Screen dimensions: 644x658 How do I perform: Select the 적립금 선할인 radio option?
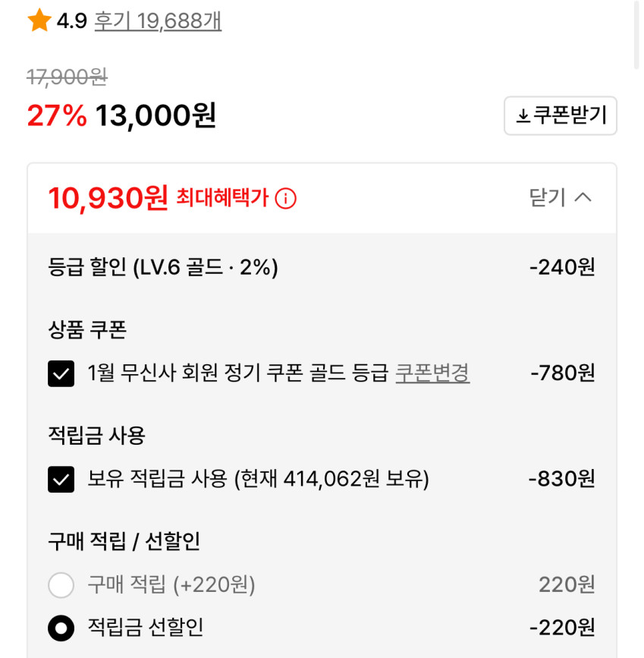[x=61, y=628]
